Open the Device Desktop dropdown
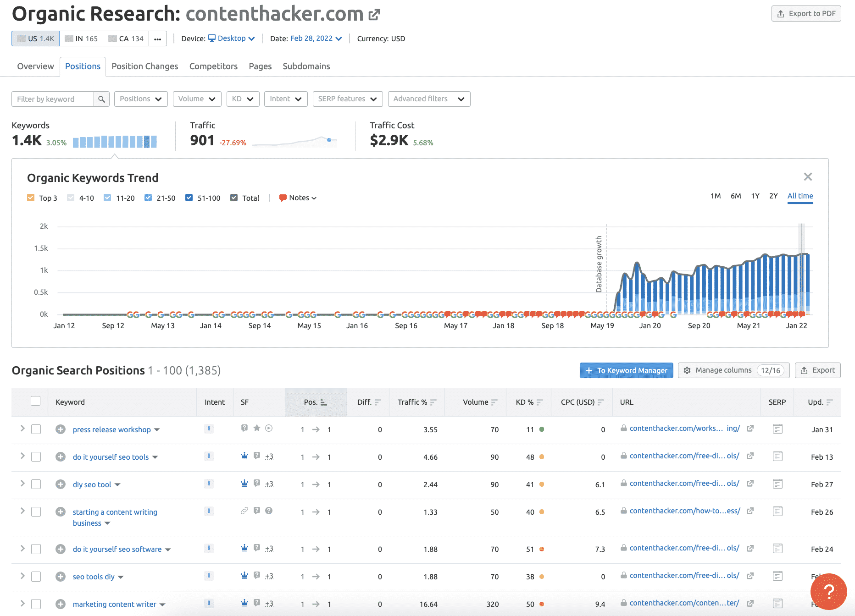This screenshot has height=616, width=855. tap(232, 38)
